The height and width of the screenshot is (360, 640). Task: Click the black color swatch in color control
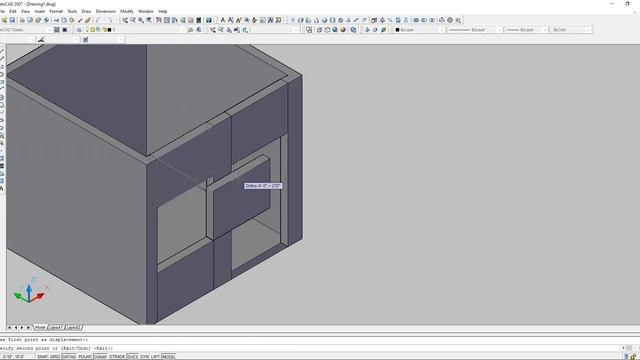pos(398,30)
